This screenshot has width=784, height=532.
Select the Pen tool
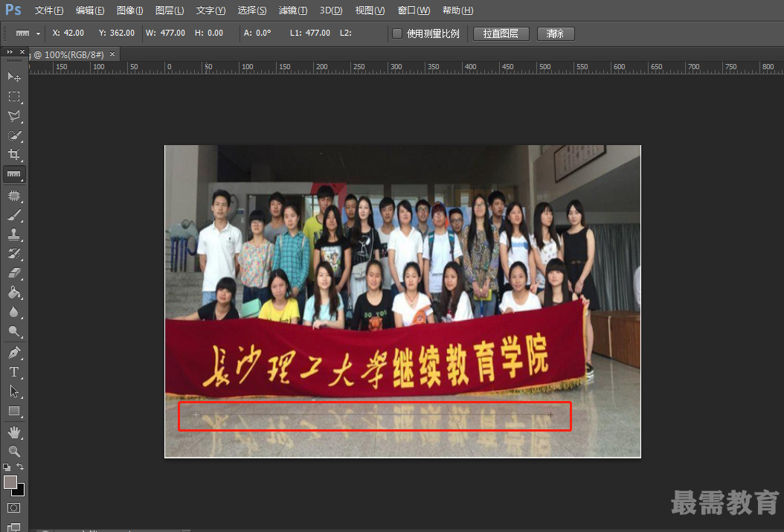pyautogui.click(x=14, y=353)
